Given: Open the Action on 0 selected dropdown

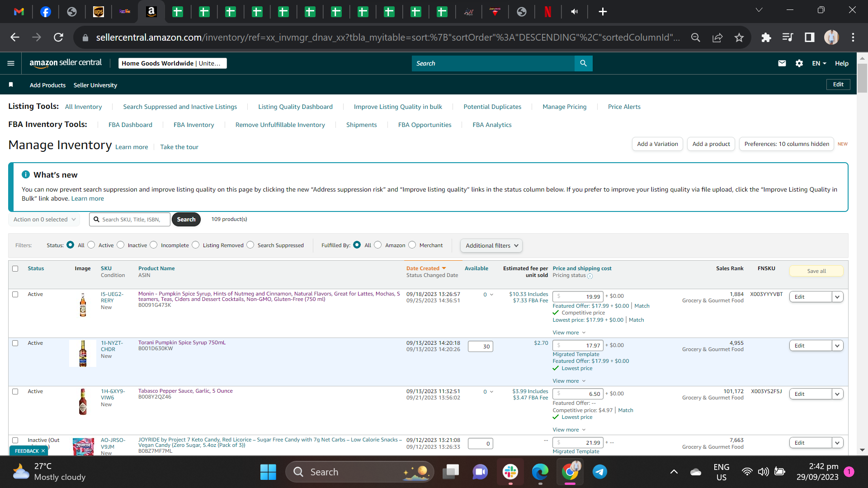Looking at the screenshot, I should 44,220.
